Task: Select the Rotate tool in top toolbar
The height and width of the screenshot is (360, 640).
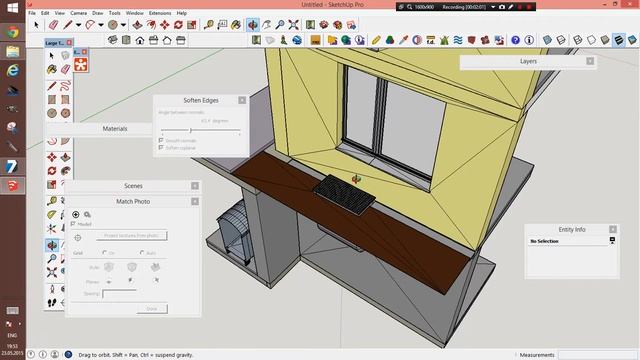Action: (x=178, y=25)
